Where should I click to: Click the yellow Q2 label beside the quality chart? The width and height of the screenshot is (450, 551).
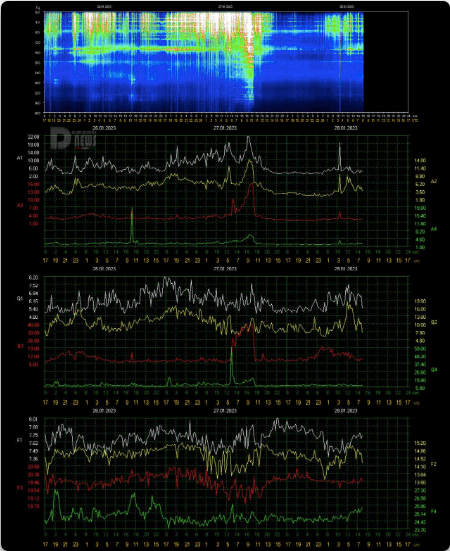pos(434,322)
